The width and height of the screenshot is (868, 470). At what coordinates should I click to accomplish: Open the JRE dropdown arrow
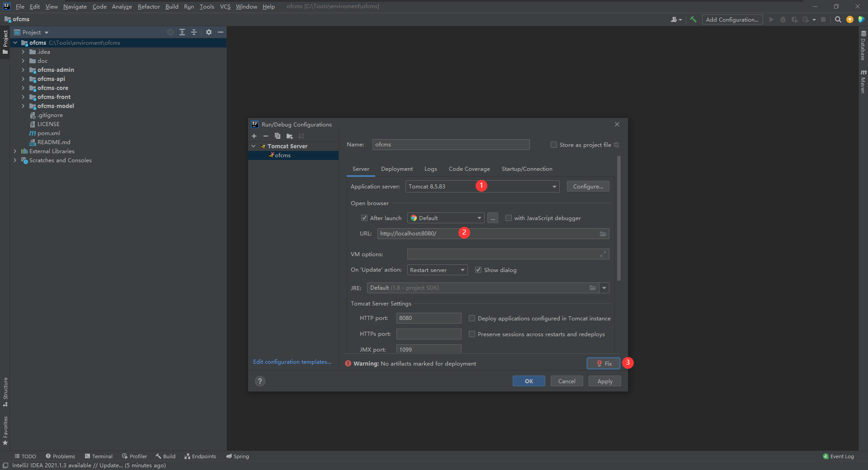pyautogui.click(x=604, y=288)
